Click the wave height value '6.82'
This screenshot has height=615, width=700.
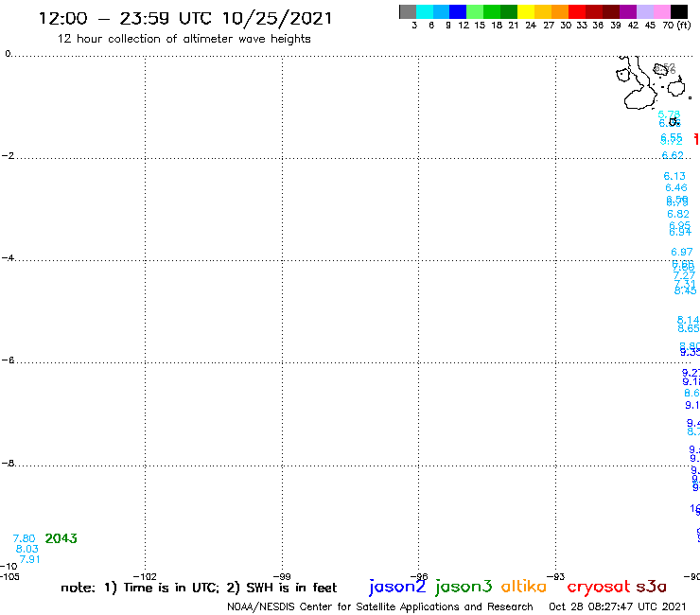coord(677,214)
